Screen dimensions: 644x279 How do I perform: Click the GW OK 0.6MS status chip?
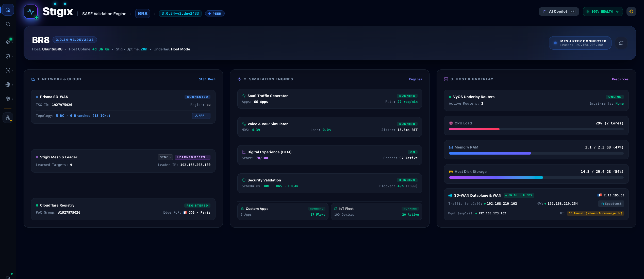click(x=519, y=195)
